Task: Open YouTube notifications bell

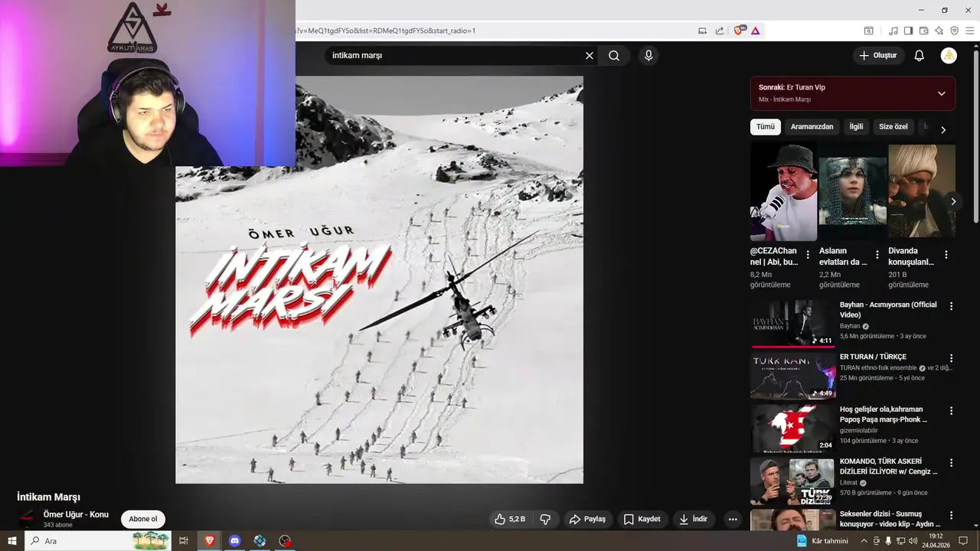Action: coord(920,56)
